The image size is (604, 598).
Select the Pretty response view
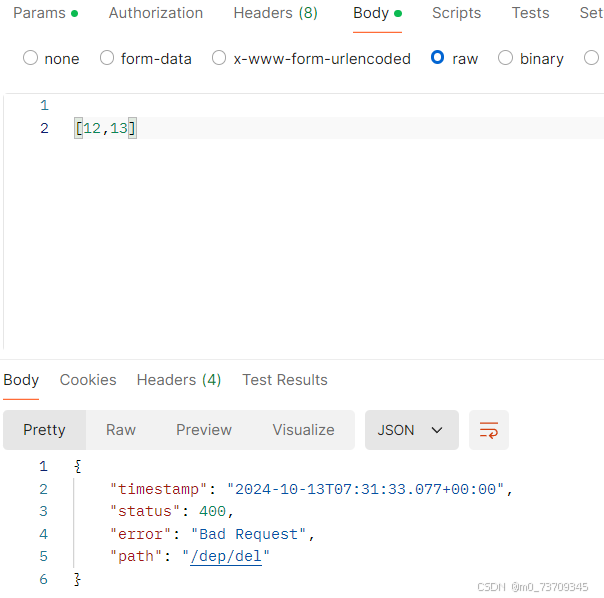(44, 430)
